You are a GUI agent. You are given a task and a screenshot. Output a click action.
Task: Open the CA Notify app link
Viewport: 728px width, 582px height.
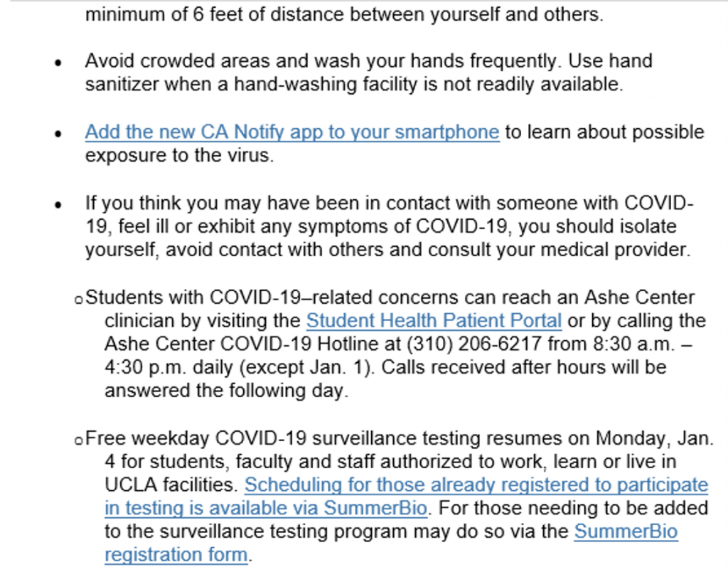(291, 132)
